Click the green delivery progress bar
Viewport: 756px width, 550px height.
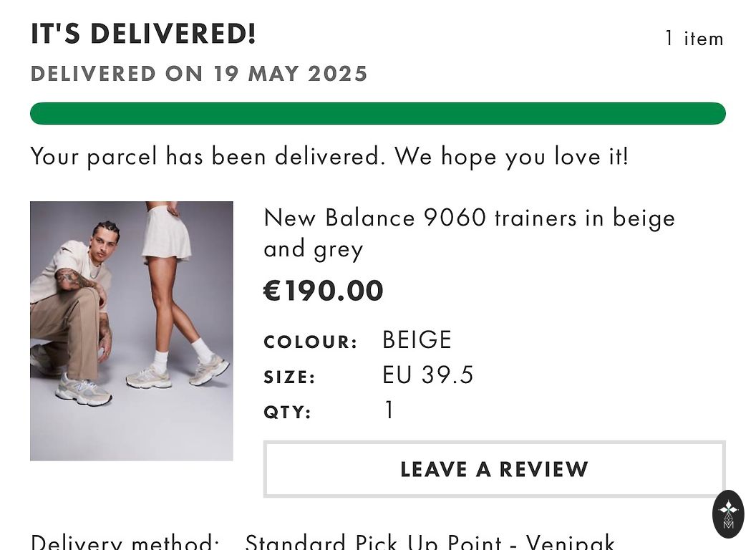pyautogui.click(x=377, y=114)
